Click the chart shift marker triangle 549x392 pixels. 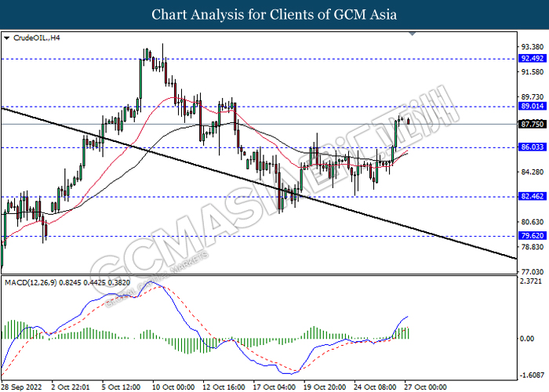pos(413,34)
